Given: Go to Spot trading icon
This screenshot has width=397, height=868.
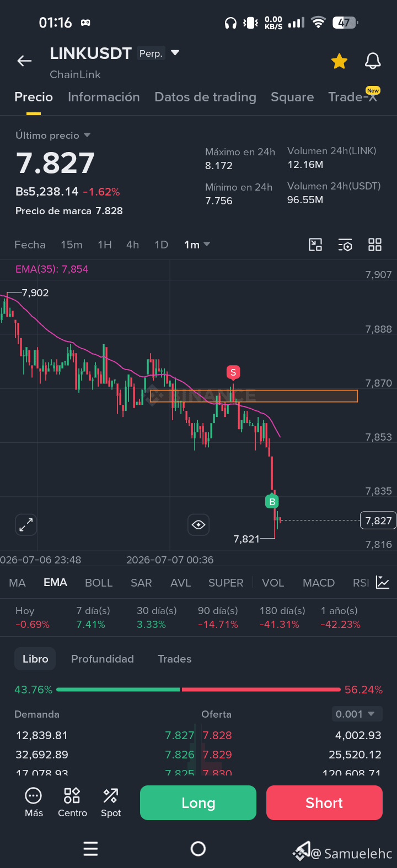Looking at the screenshot, I should click(x=111, y=802).
